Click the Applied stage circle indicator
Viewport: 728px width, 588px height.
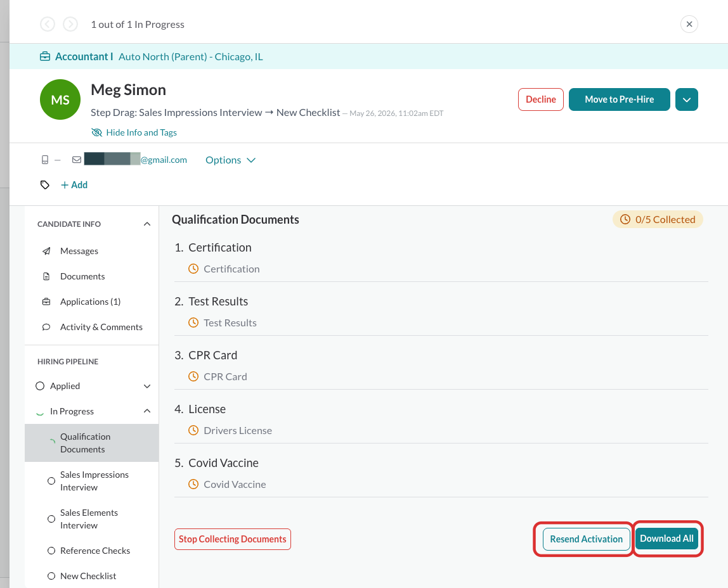pos(40,386)
